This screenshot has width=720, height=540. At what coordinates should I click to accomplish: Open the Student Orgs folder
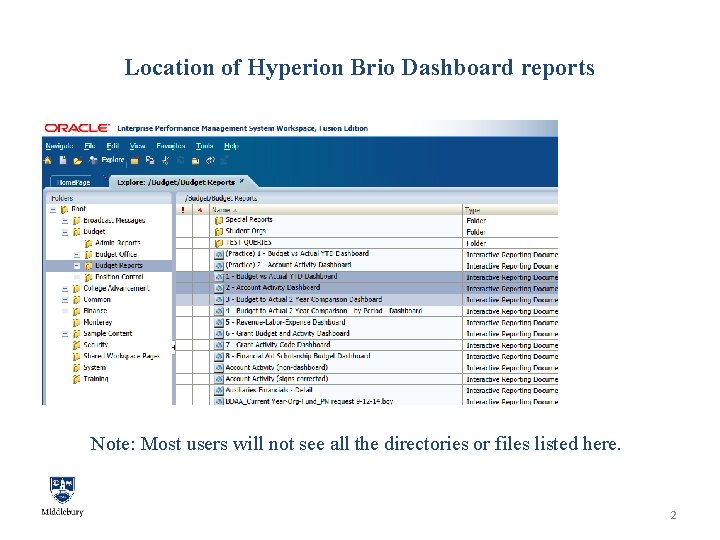245,231
